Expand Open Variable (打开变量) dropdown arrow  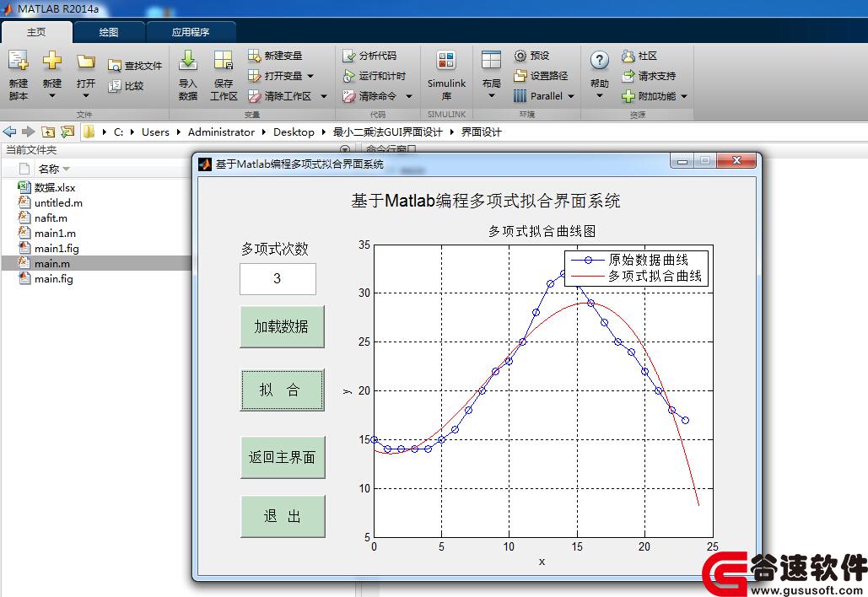point(310,76)
